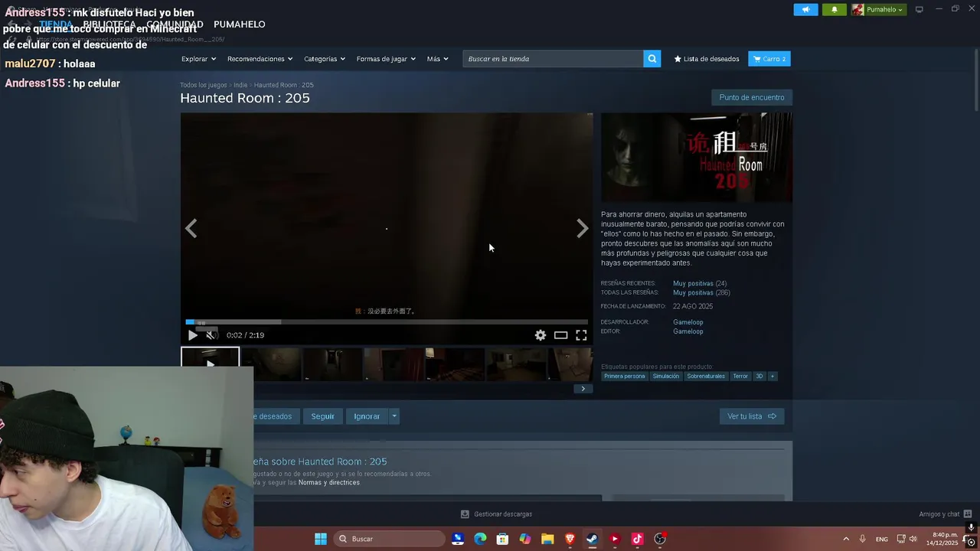Show hidden system tray icons chevron
The width and height of the screenshot is (980, 551).
click(x=846, y=539)
